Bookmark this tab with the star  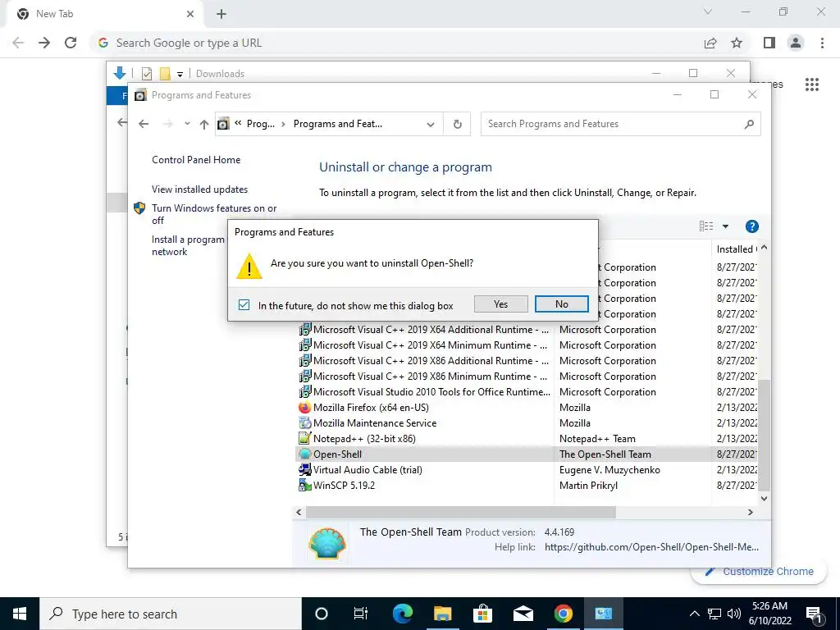coord(737,43)
